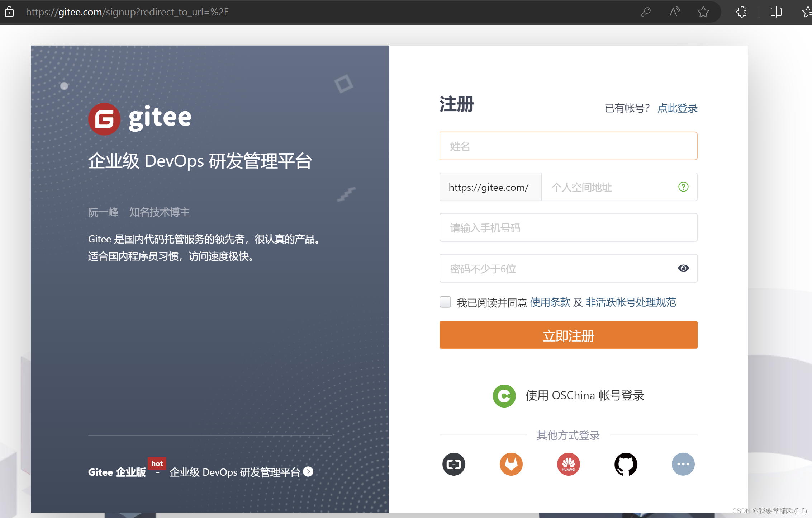
Task: Click the Huawei login icon
Action: 568,464
